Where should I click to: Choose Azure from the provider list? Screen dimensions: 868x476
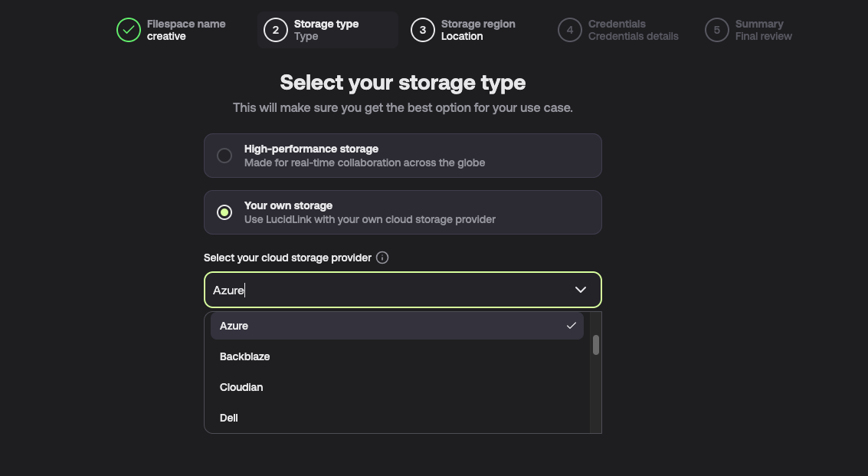pyautogui.click(x=397, y=326)
